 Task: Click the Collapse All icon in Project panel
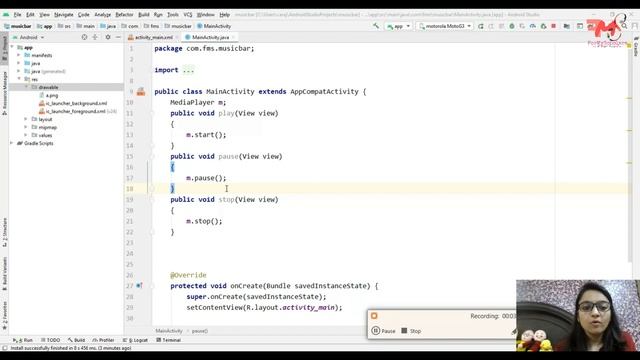tap(95, 37)
